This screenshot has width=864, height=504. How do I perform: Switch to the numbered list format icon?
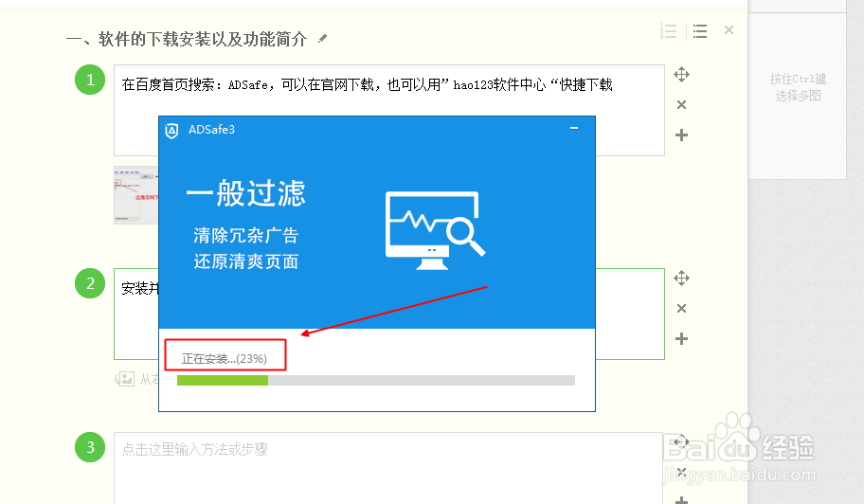[x=668, y=30]
